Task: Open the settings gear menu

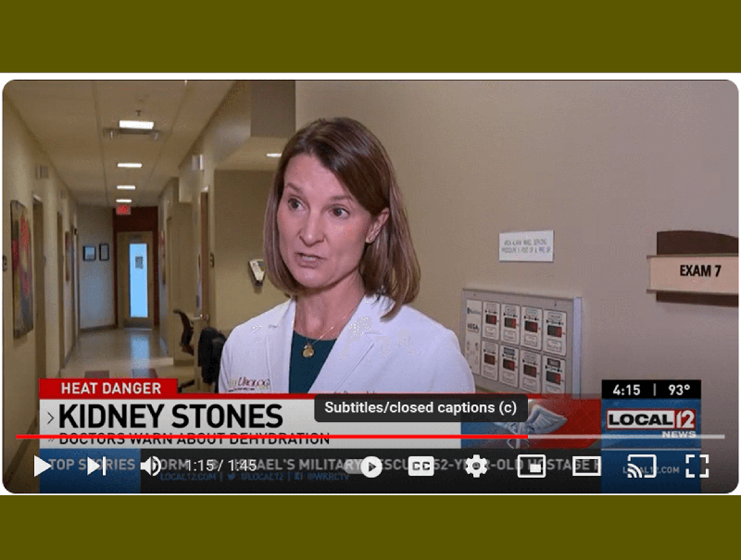Action: [476, 467]
